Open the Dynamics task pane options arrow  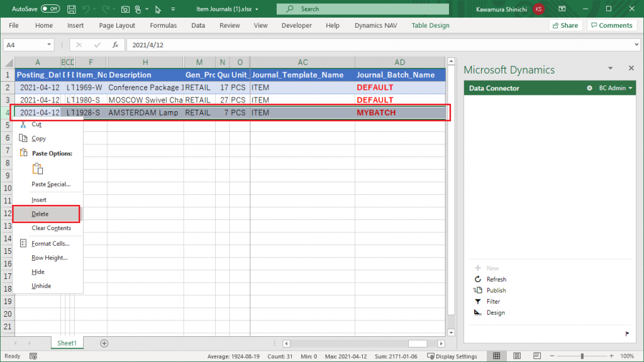tap(610, 68)
